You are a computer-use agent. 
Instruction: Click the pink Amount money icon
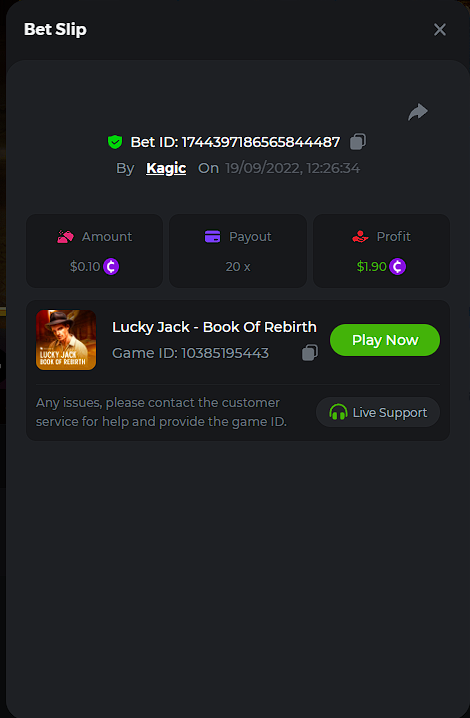[x=65, y=237]
